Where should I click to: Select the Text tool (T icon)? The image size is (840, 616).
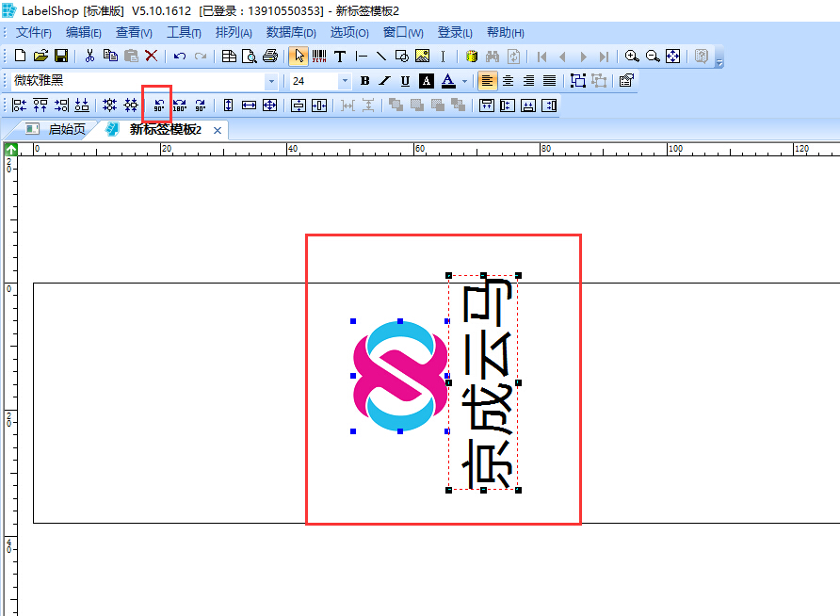click(340, 57)
